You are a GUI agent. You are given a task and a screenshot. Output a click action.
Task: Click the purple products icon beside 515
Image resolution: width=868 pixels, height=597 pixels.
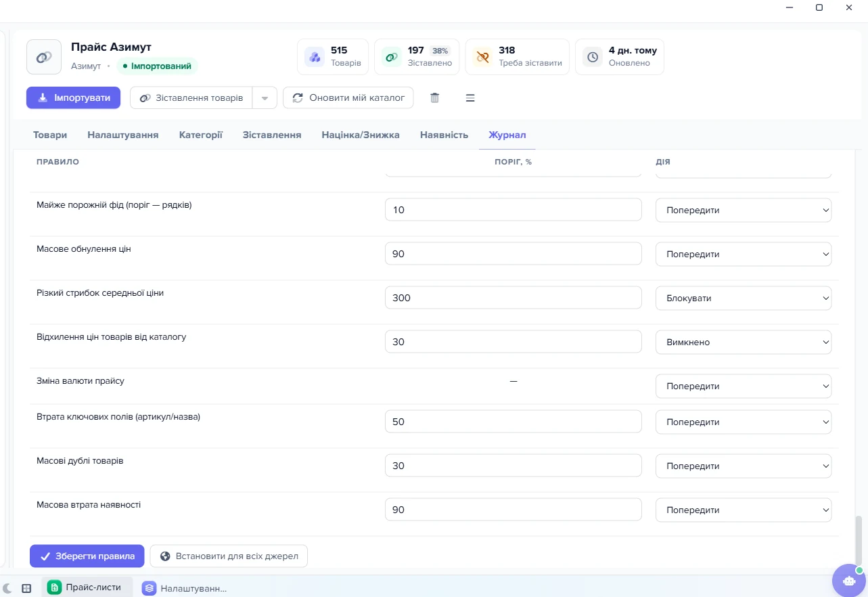[x=315, y=57]
